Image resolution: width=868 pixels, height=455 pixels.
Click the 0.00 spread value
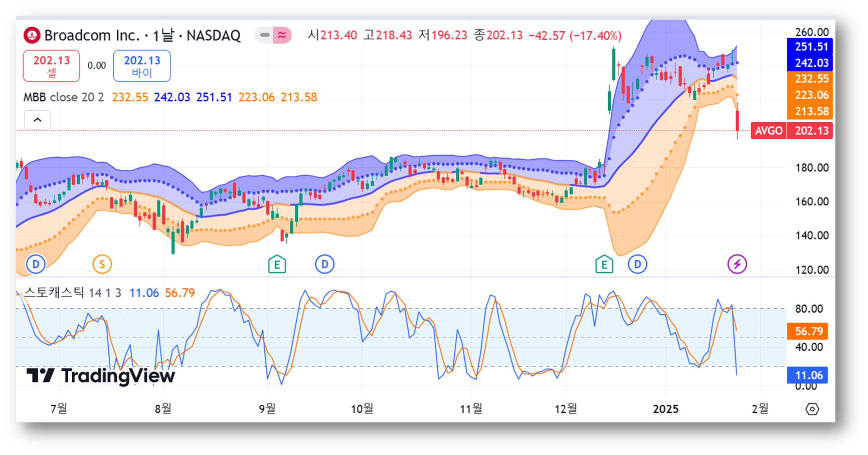[x=97, y=66]
